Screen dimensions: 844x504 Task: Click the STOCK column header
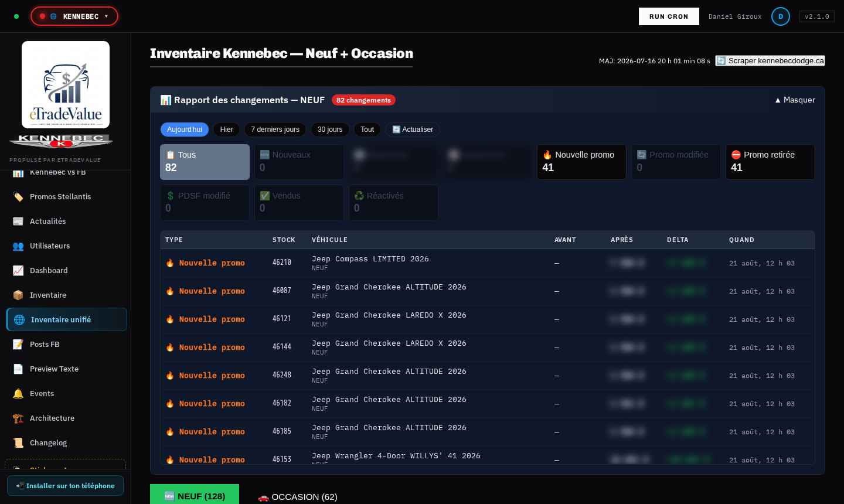click(284, 240)
